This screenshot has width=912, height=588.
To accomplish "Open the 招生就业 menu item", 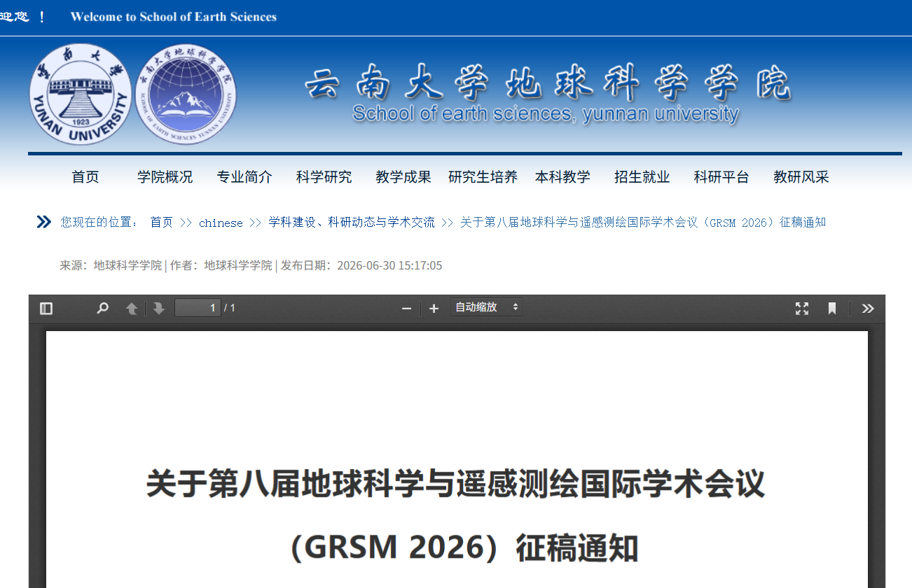I will pyautogui.click(x=642, y=177).
